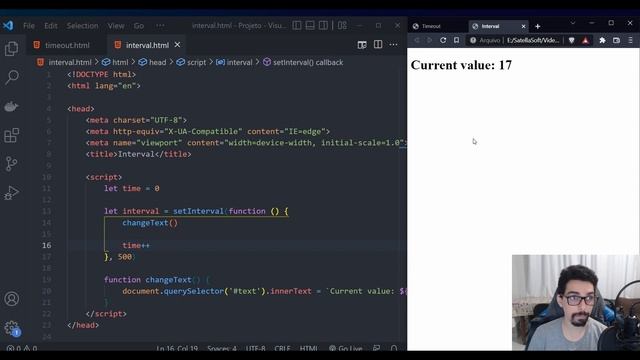Open errors and warnings in status bar
Screen dimensions: 640x360
tap(22, 348)
